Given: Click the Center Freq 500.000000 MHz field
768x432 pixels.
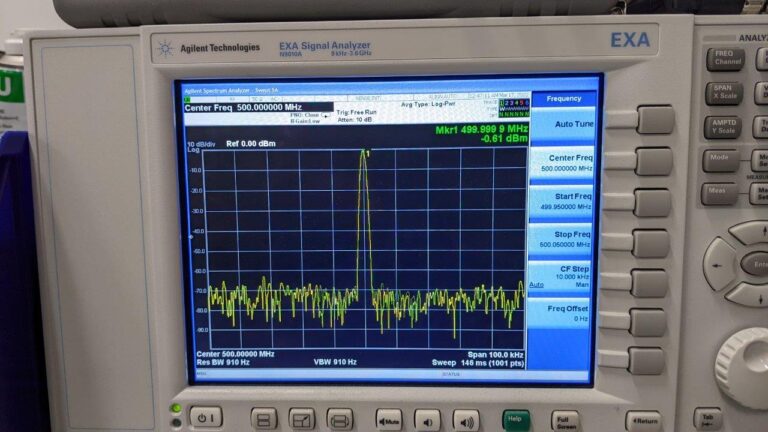Looking at the screenshot, I should (x=244, y=107).
